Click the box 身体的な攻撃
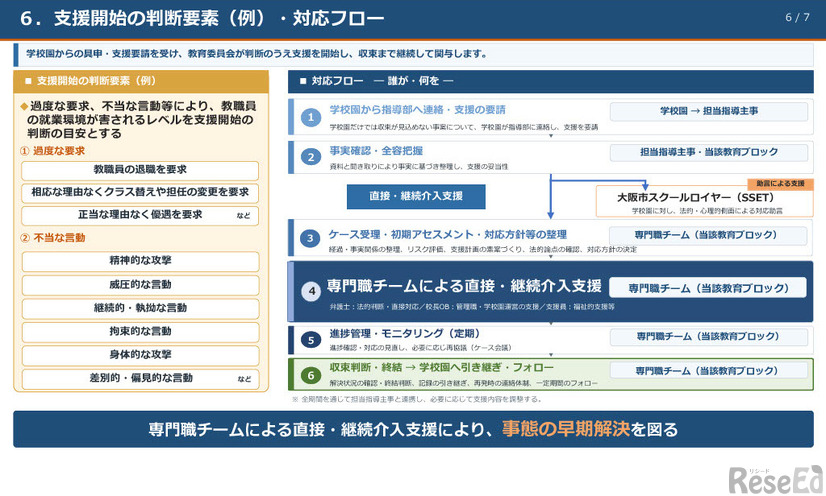The height and width of the screenshot is (496, 826). 140,355
